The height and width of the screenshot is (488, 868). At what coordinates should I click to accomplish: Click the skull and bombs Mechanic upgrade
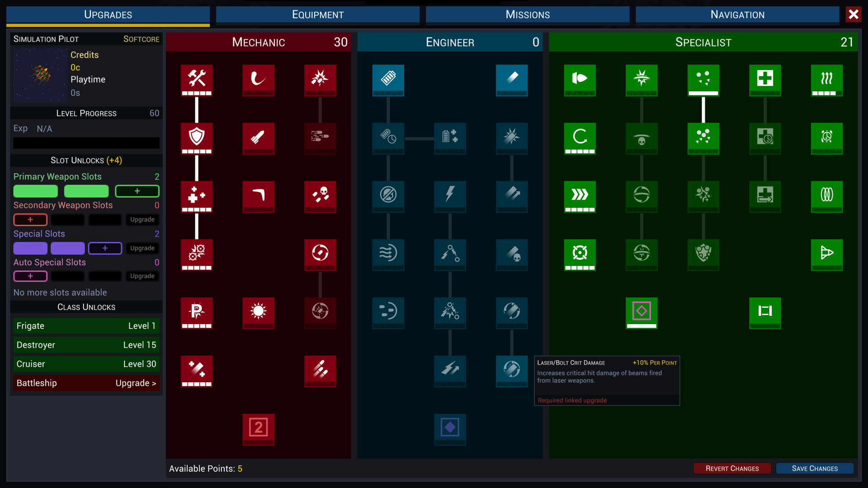point(320,195)
